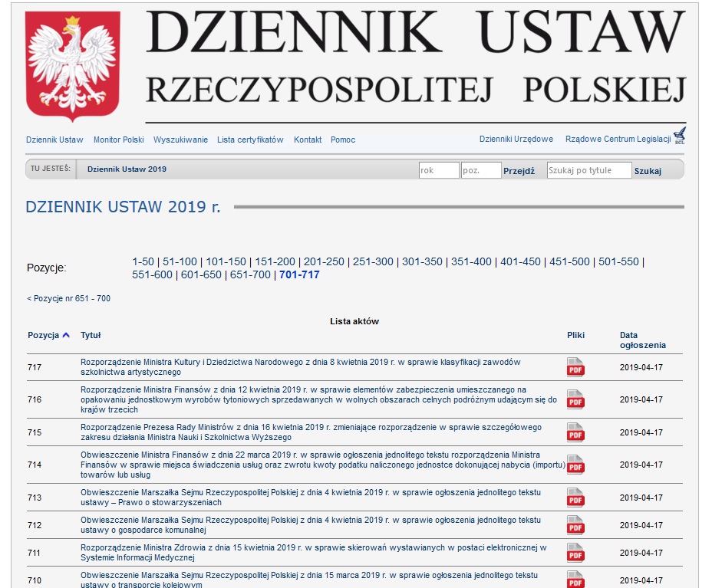Click position number 714 cell

click(x=35, y=465)
